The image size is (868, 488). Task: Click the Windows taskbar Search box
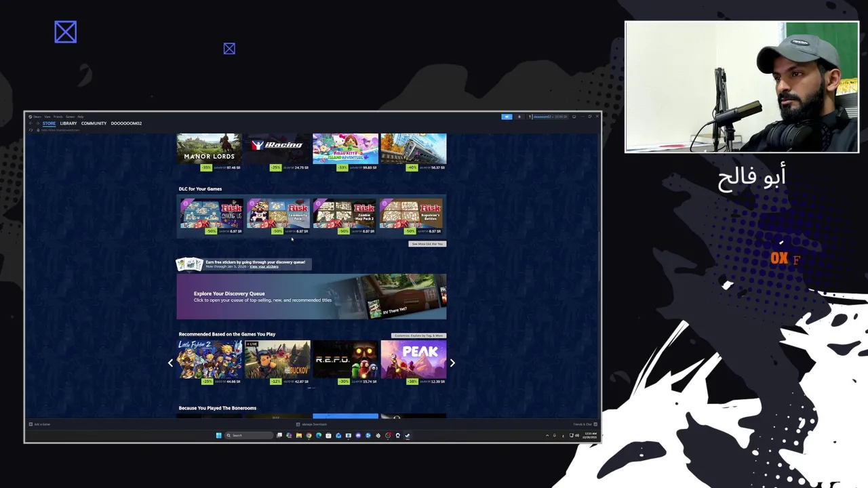pyautogui.click(x=249, y=435)
